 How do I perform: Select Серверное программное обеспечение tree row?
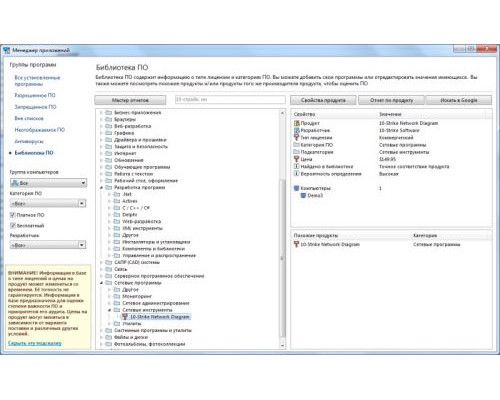click(x=159, y=276)
